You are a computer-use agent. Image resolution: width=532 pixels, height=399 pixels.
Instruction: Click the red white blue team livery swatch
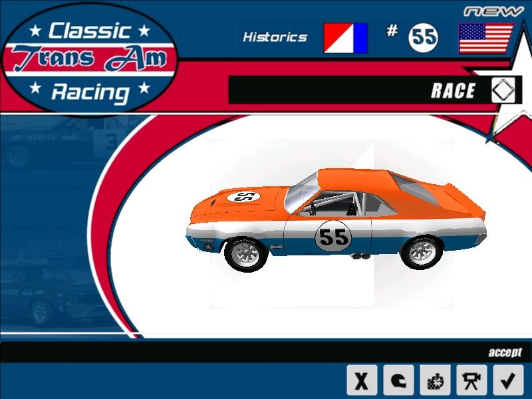click(x=346, y=38)
